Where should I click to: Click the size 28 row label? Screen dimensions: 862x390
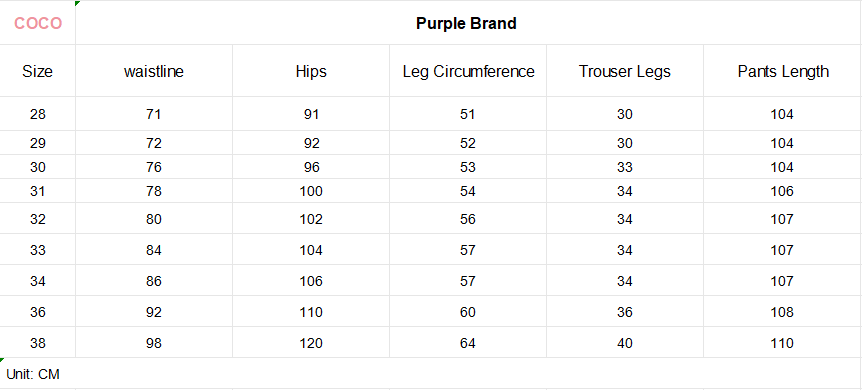tap(37, 114)
